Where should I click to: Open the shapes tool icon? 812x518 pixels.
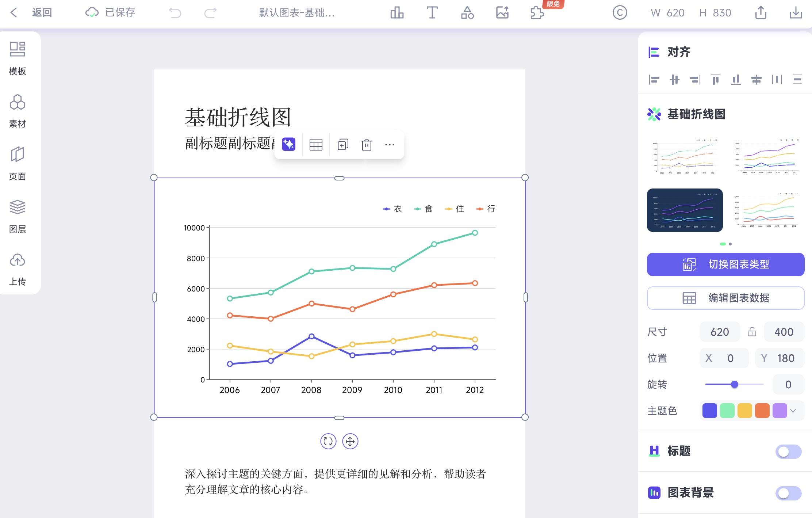tap(467, 13)
